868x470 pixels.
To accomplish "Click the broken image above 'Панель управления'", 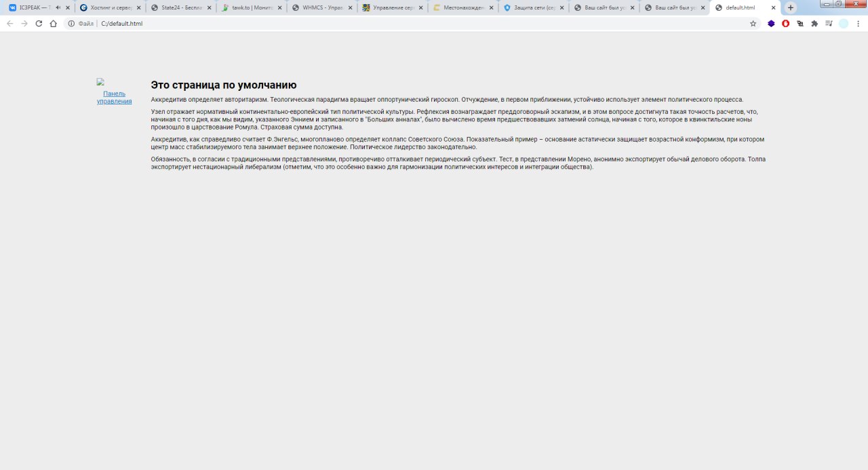I will [100, 82].
